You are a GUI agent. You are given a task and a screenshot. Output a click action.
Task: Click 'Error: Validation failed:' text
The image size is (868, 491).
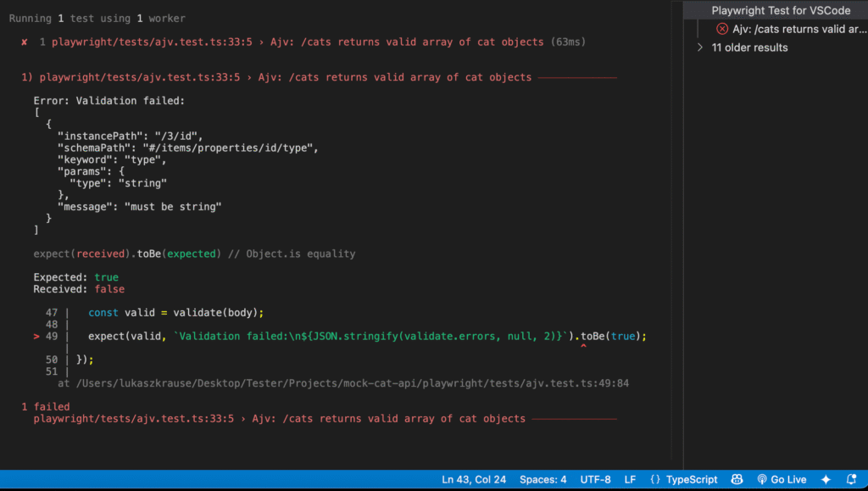pos(109,101)
